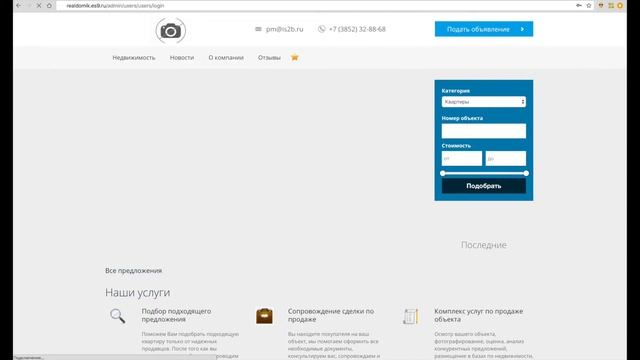Focus the Стоимость 'до' price field
This screenshot has width=640, height=360.
pyautogui.click(x=506, y=158)
